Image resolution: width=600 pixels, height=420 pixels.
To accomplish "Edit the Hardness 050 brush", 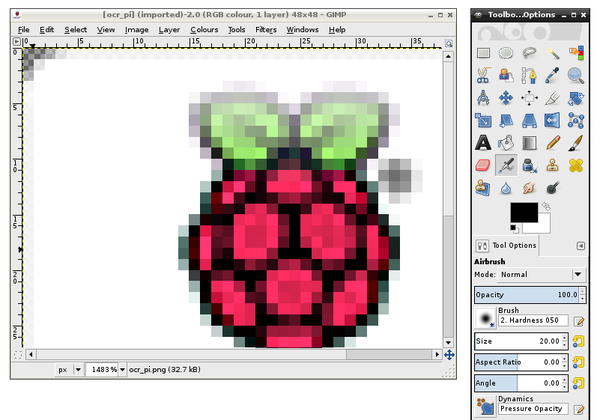I will tap(579, 322).
